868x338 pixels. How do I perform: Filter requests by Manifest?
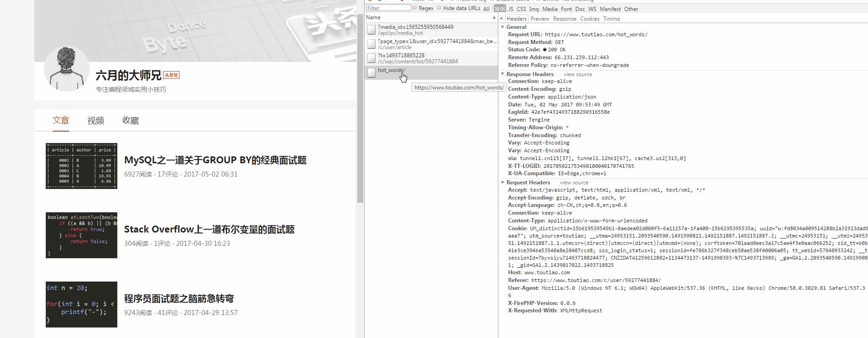coord(610,9)
